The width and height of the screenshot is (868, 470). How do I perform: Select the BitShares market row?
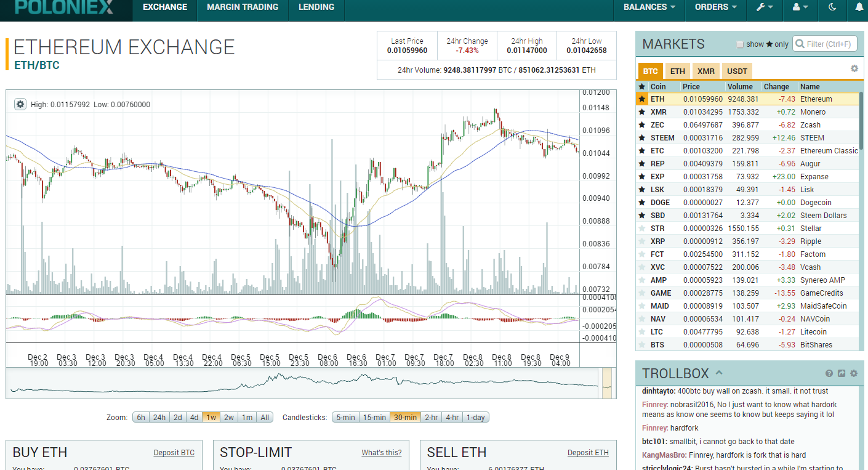[x=747, y=345]
